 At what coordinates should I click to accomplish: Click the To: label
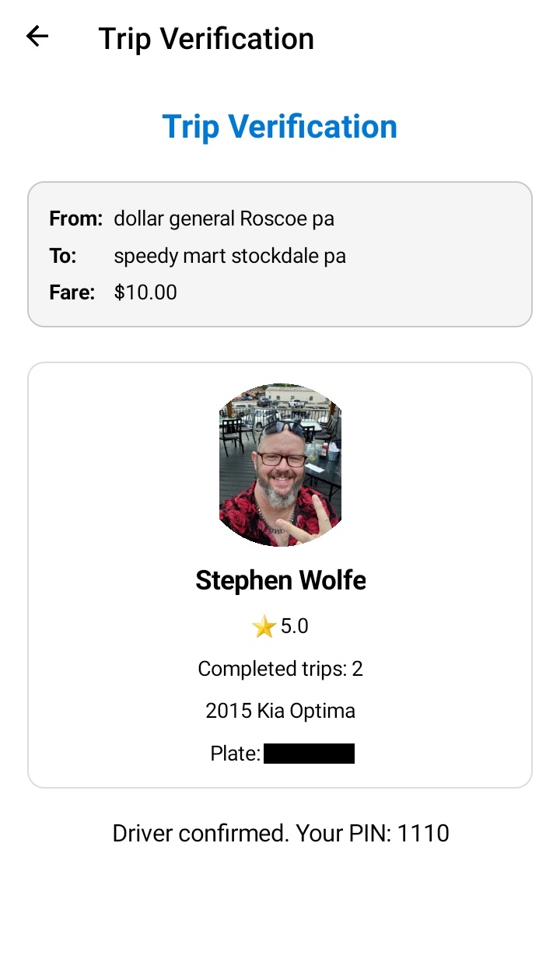pos(63,255)
